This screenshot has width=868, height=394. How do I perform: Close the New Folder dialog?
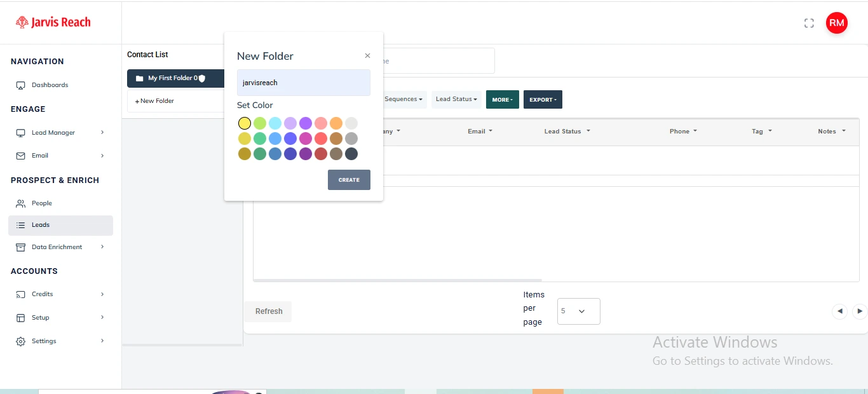pos(367,56)
